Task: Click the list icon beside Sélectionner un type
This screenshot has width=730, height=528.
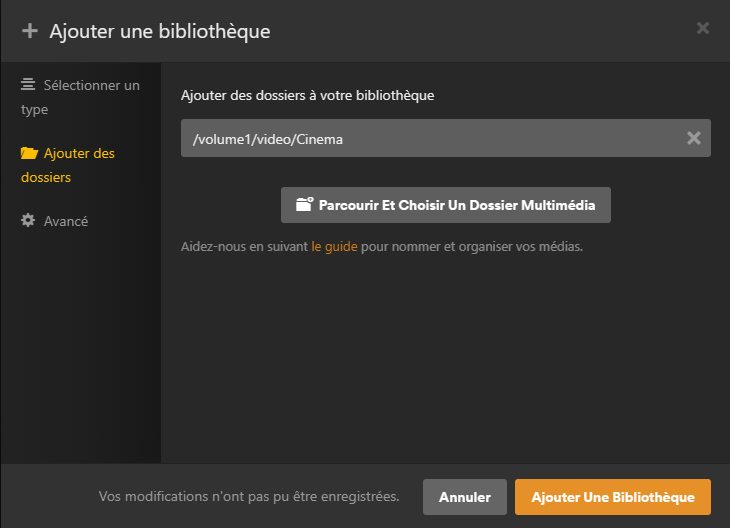Action: click(x=28, y=85)
